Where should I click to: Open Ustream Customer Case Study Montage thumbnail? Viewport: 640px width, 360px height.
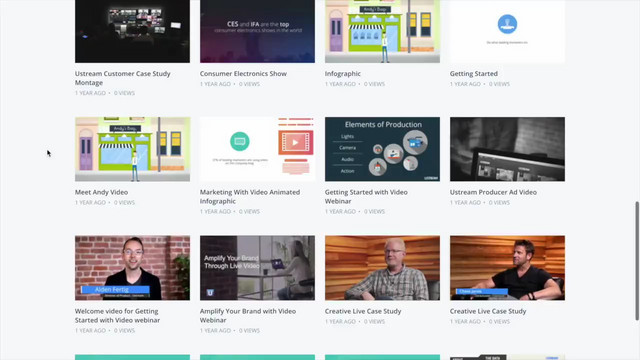[x=132, y=31]
